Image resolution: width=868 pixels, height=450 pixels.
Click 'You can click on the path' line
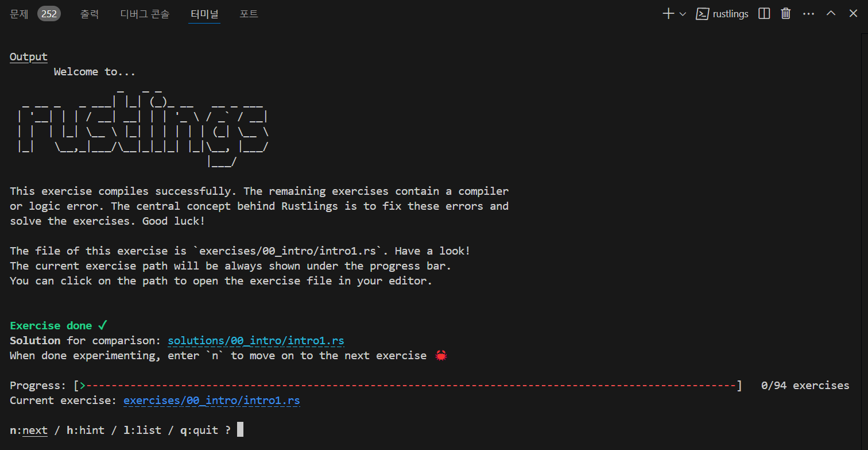221,281
